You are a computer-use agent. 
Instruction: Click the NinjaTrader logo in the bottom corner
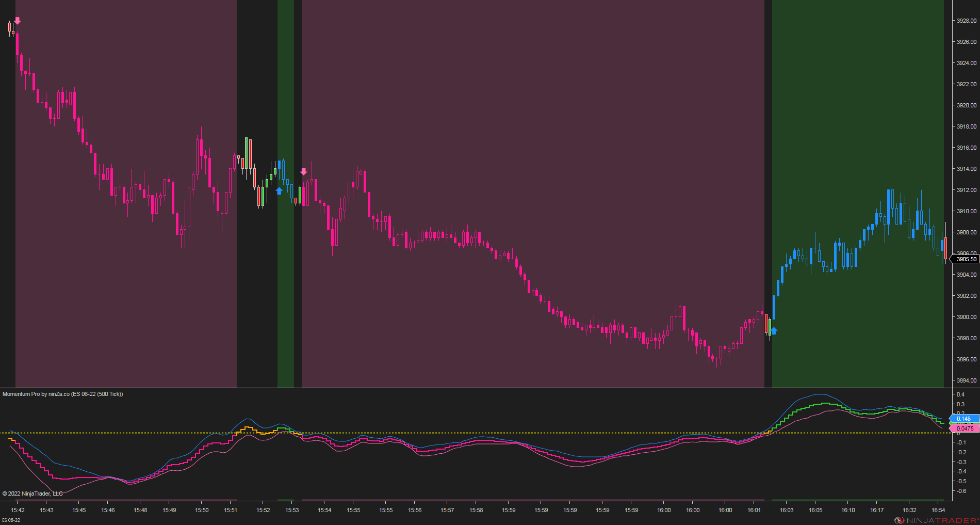936,520
